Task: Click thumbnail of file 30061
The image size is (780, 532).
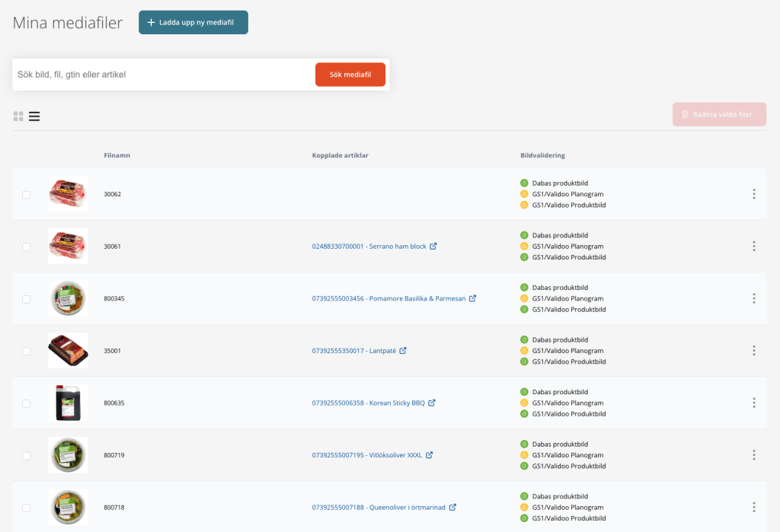Action: (x=68, y=246)
